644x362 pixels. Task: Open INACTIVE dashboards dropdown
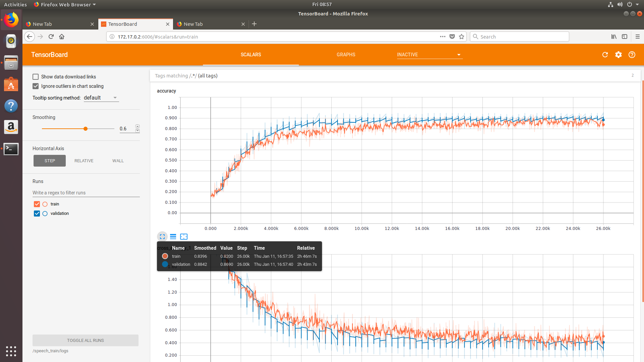coord(429,55)
